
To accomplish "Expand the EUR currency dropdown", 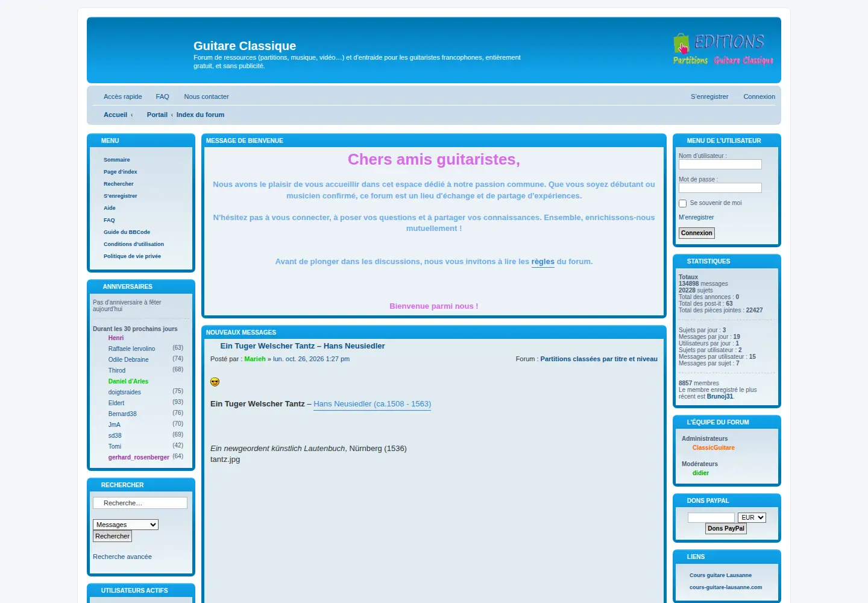I will point(752,517).
